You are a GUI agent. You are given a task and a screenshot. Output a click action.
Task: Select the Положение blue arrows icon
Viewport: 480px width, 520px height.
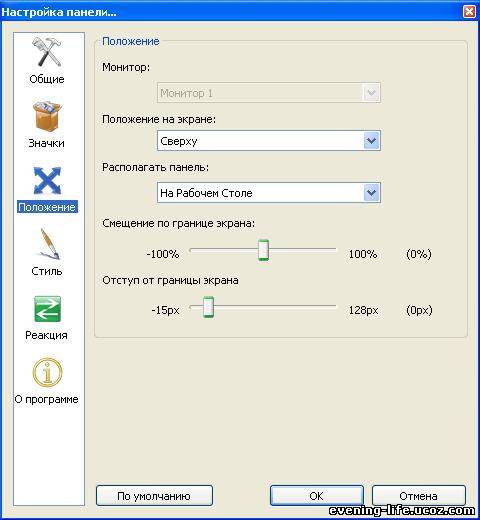tap(47, 180)
